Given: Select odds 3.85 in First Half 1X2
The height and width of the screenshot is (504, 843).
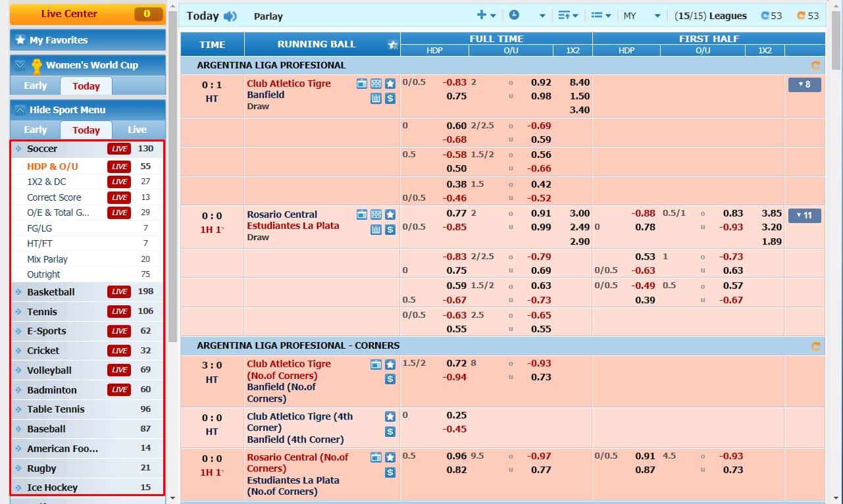Looking at the screenshot, I should coord(771,213).
